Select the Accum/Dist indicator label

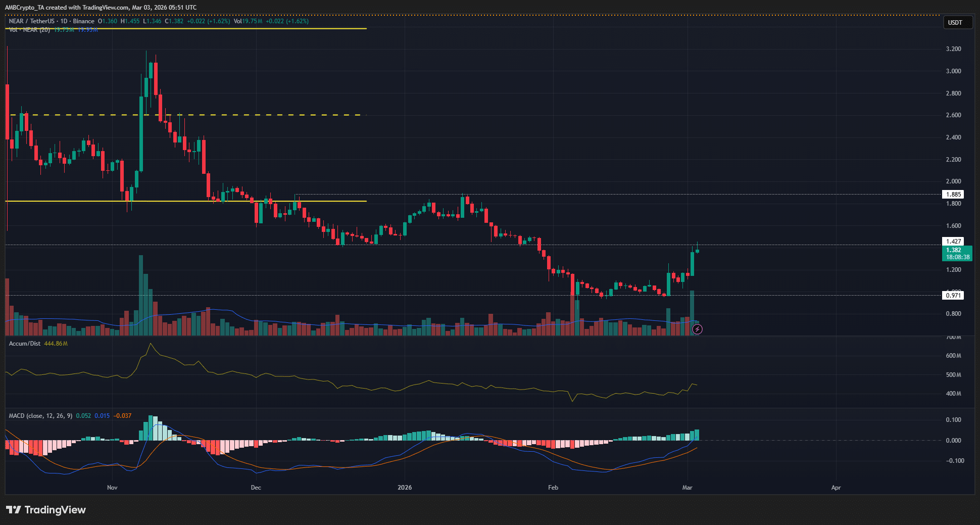pyautogui.click(x=25, y=344)
